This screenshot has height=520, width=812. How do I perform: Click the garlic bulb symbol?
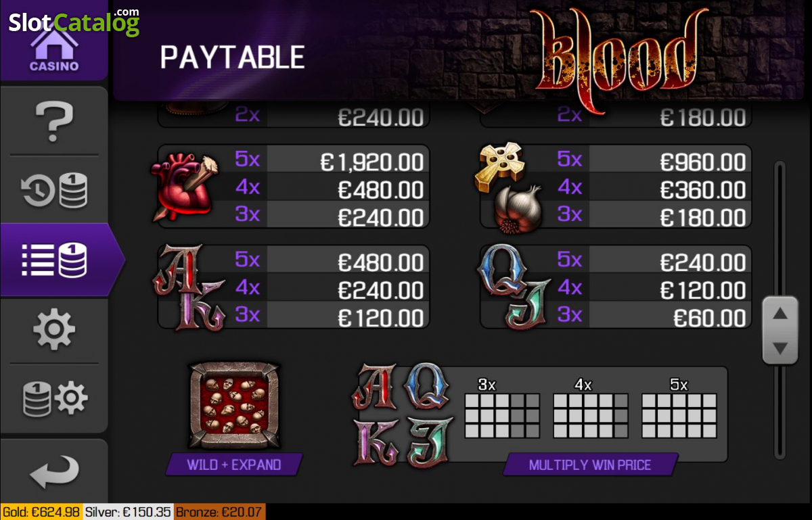click(519, 209)
